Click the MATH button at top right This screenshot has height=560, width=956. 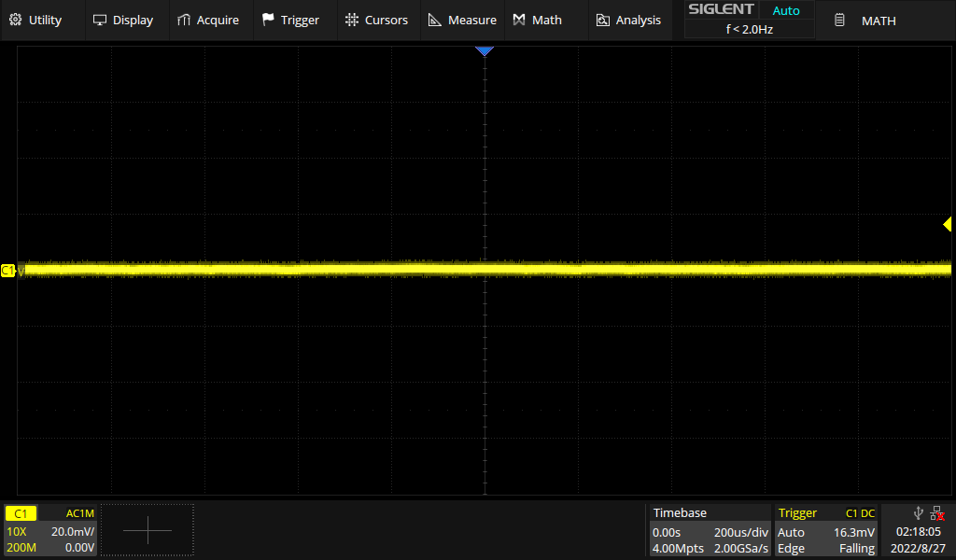(884, 21)
